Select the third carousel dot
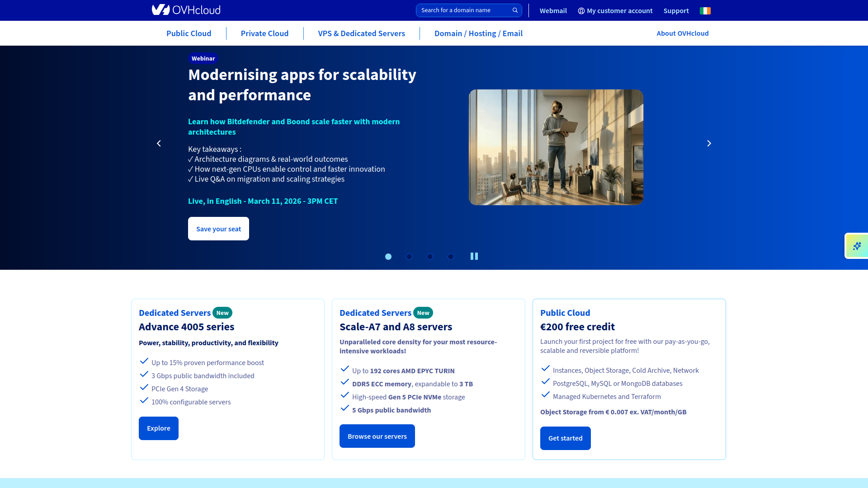This screenshot has width=868, height=488. (430, 256)
